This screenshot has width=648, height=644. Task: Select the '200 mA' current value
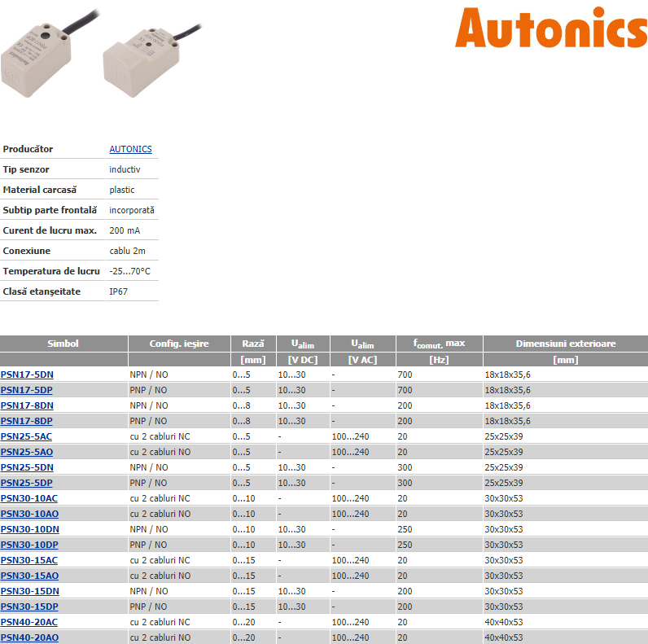125,230
